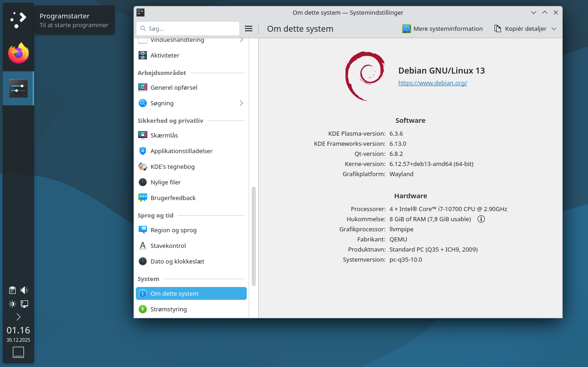Select the Skærmlås padlock icon
Viewport: 588px width, 367px height.
point(143,135)
